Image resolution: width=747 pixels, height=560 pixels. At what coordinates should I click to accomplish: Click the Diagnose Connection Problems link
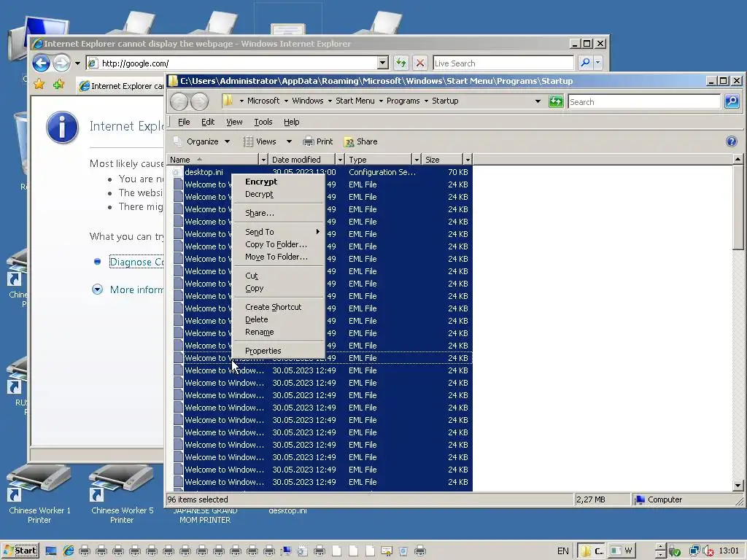pyautogui.click(x=136, y=262)
